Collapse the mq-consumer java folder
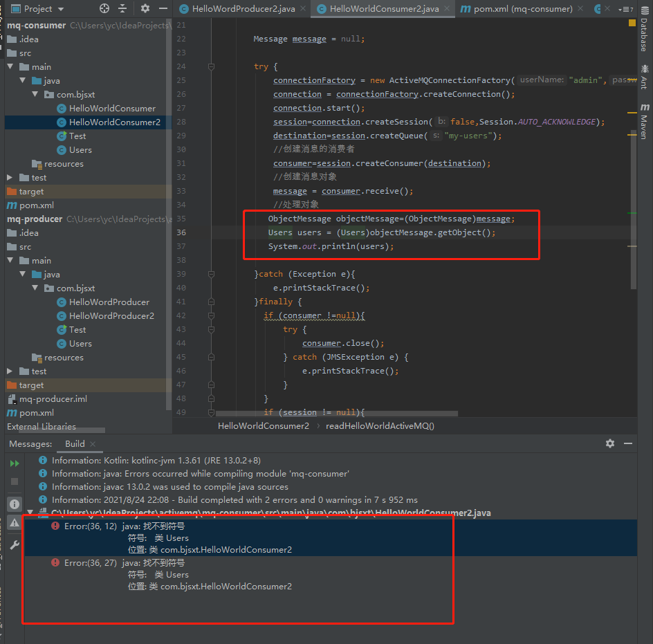 [23, 80]
